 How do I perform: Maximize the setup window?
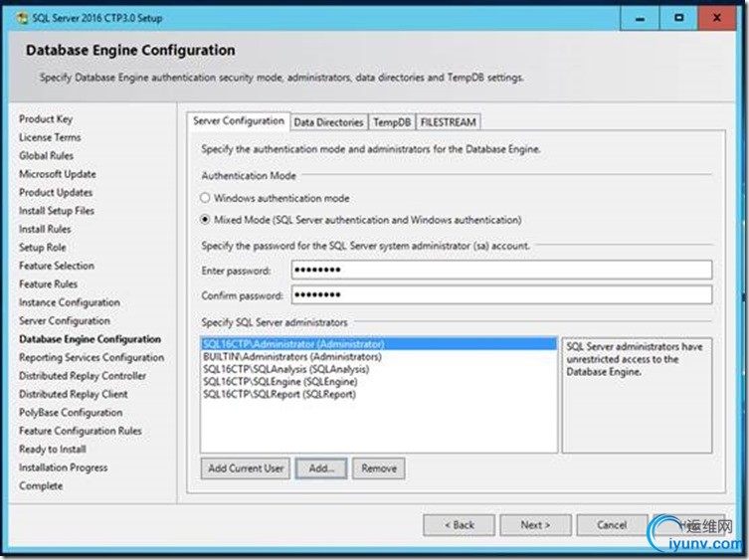[x=678, y=19]
